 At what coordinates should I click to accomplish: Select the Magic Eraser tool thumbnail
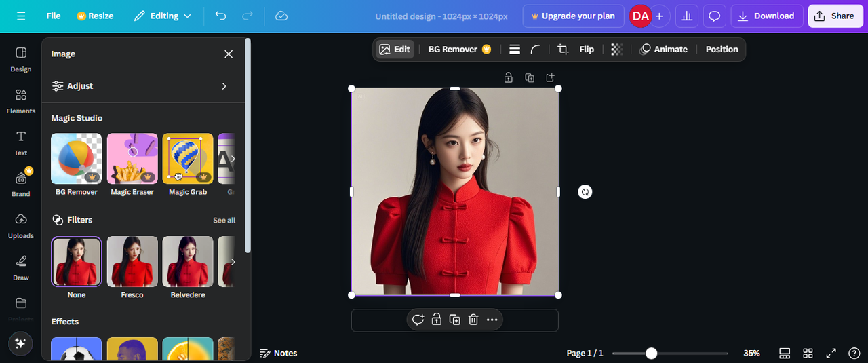(132, 159)
